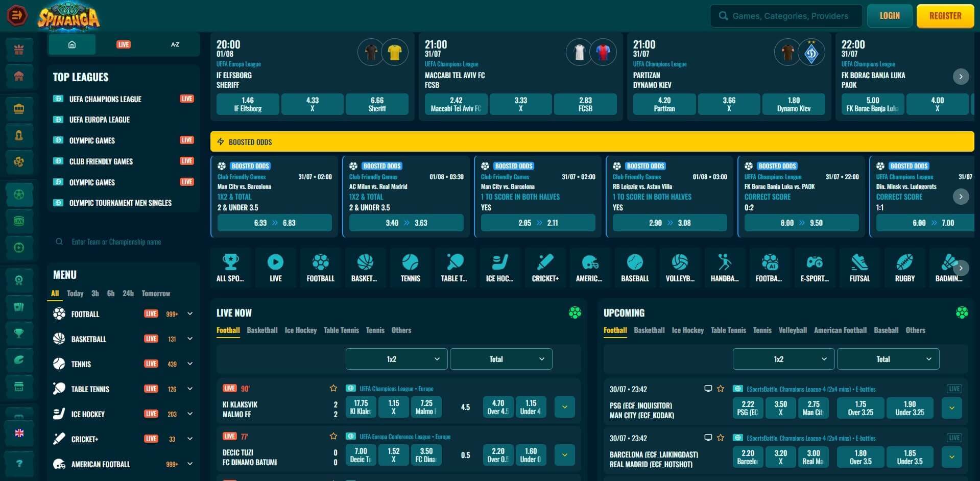Open the Total dropdown in Upcoming
Screen dimensions: 980x481
coord(888,359)
